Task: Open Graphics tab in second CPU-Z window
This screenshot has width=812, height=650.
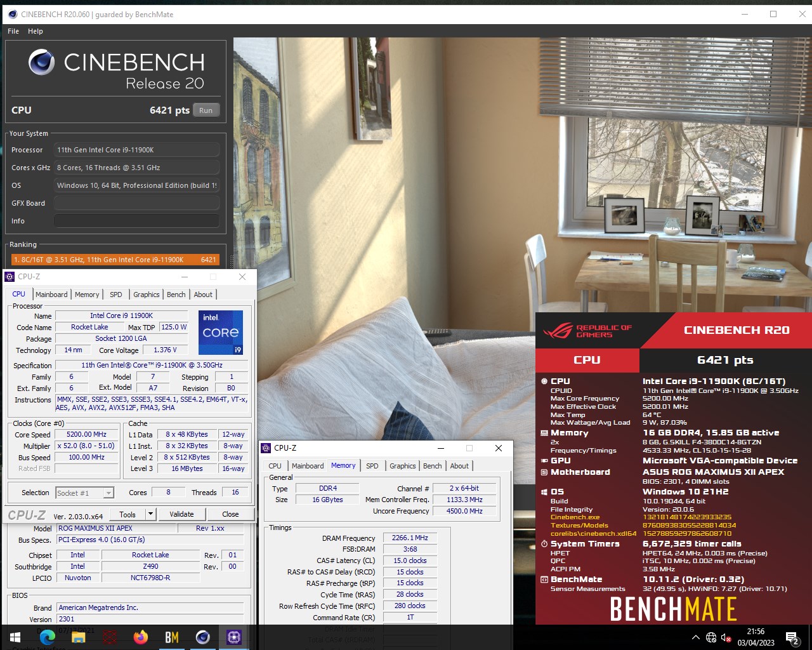Action: (x=403, y=466)
